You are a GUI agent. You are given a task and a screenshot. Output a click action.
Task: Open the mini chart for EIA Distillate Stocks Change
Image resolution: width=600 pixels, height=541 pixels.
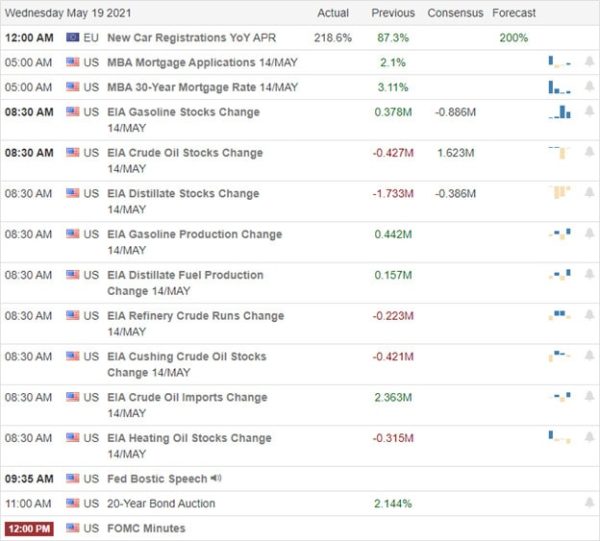coord(558,193)
